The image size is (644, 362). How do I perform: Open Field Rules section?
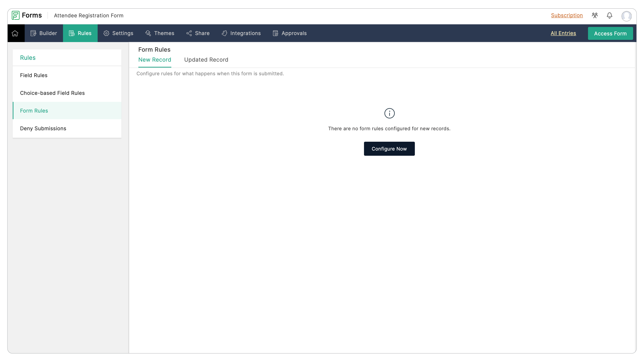click(x=67, y=75)
